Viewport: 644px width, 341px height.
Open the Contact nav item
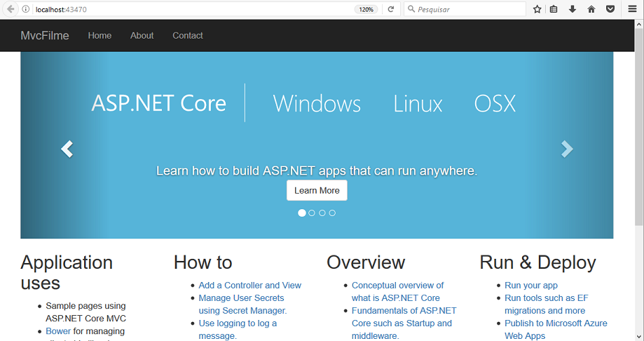click(x=188, y=35)
